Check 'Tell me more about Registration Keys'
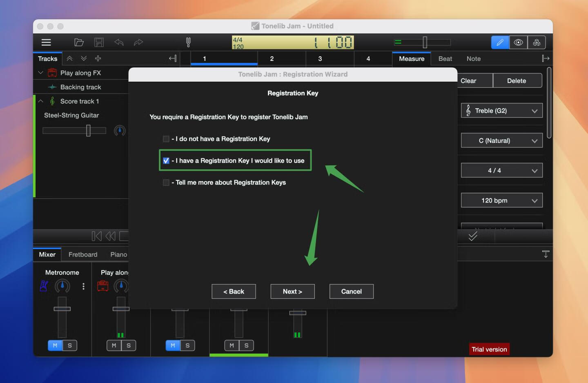The width and height of the screenshot is (588, 383). (x=166, y=183)
